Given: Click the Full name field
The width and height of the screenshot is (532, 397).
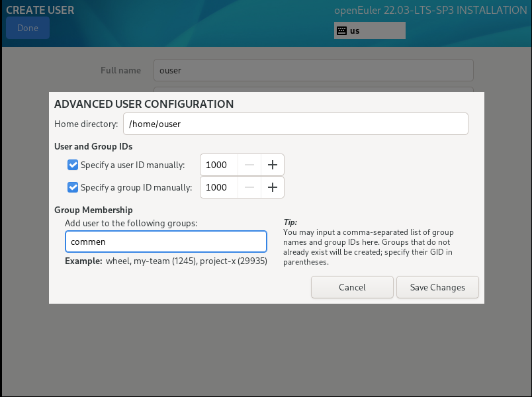Looking at the screenshot, I should coord(313,70).
